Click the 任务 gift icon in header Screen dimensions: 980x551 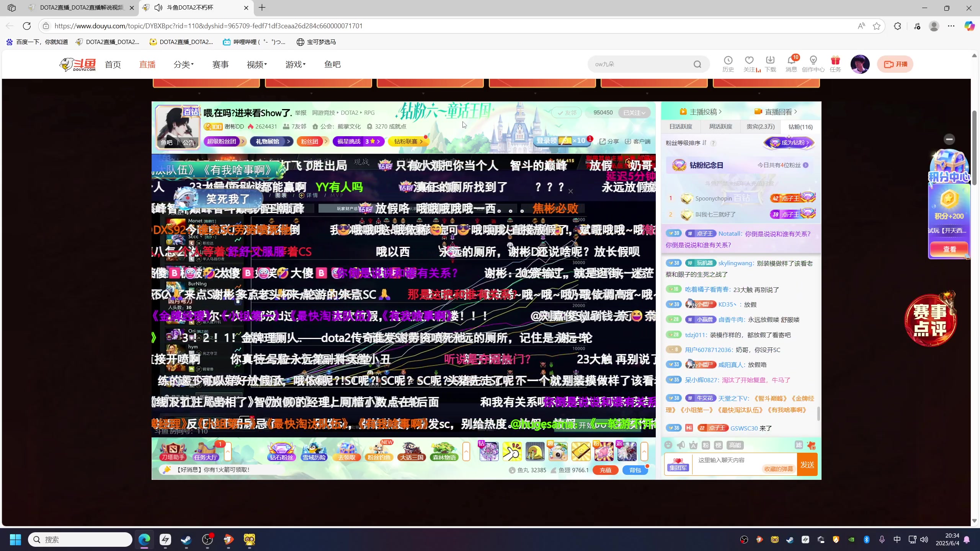(x=835, y=60)
